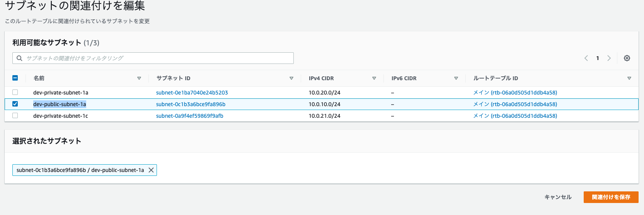Click the 選択されたサブネット heading
The width and height of the screenshot is (644, 215).
(x=47, y=141)
